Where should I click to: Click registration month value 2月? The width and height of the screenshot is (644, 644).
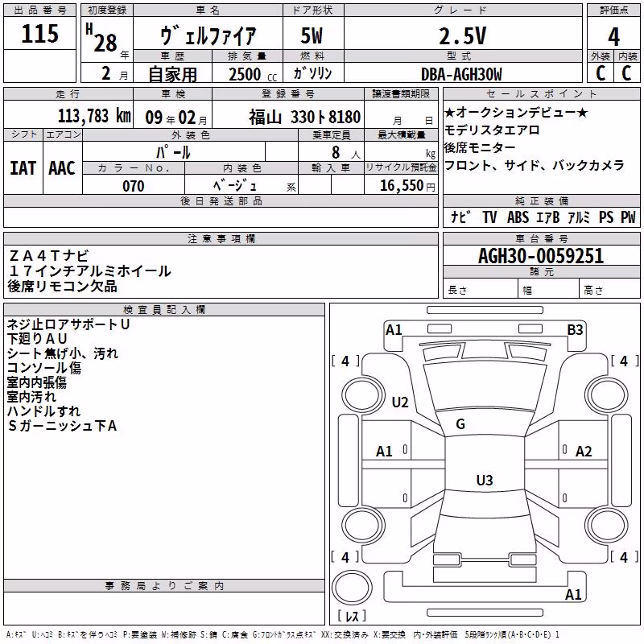pyautogui.click(x=114, y=73)
